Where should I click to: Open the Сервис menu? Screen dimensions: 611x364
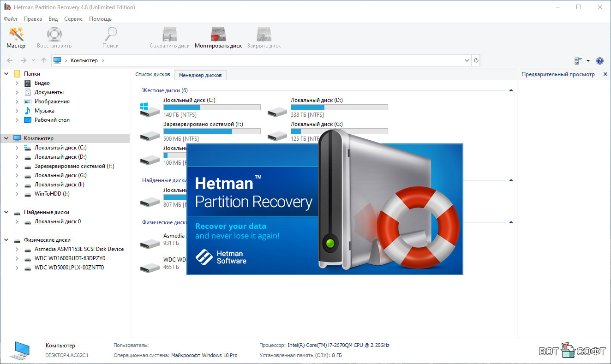pyautogui.click(x=73, y=19)
